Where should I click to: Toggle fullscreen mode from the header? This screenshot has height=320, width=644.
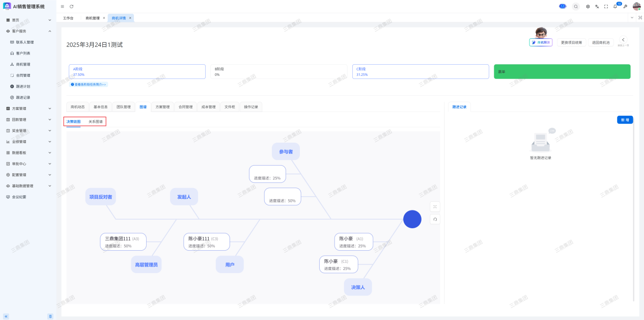point(606,7)
